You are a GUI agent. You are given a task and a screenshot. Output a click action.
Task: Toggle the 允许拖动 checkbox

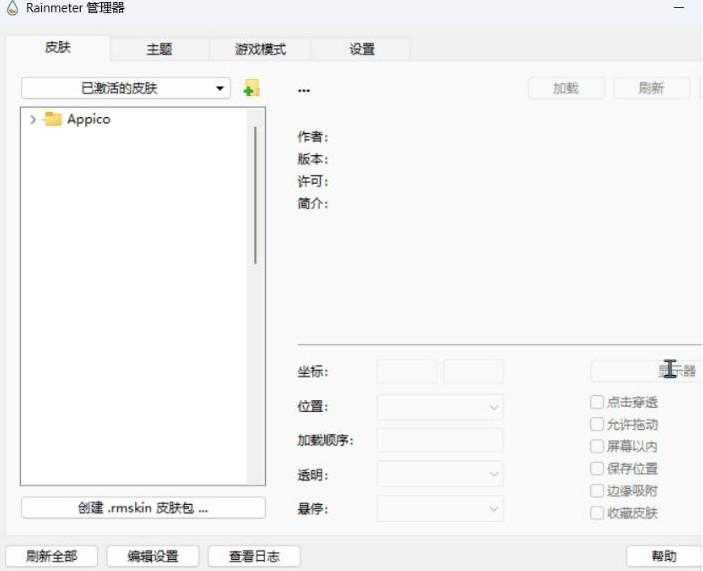(x=597, y=424)
